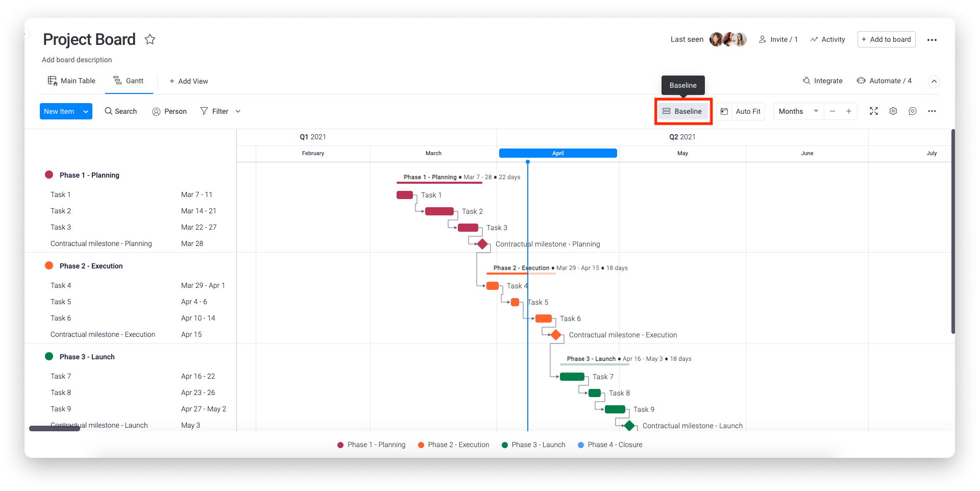The image size is (980, 491).
Task: Click the Phase 1 - Planning summary bar
Action: (x=439, y=182)
